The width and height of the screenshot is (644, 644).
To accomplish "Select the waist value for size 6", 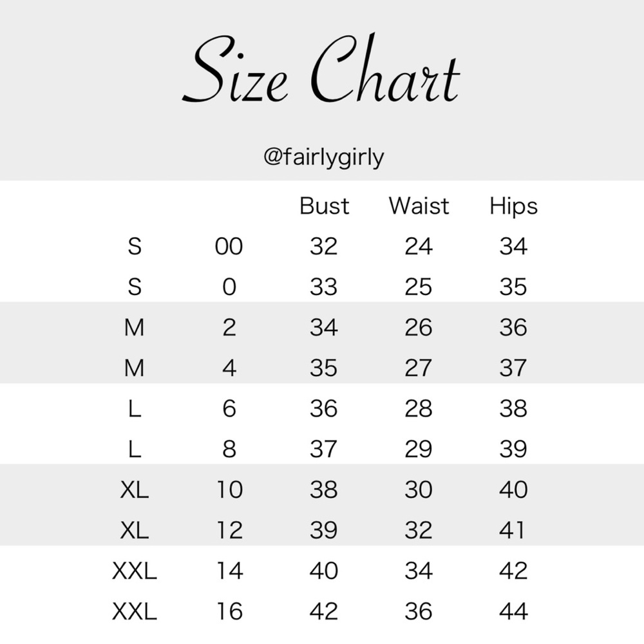I will [x=419, y=409].
